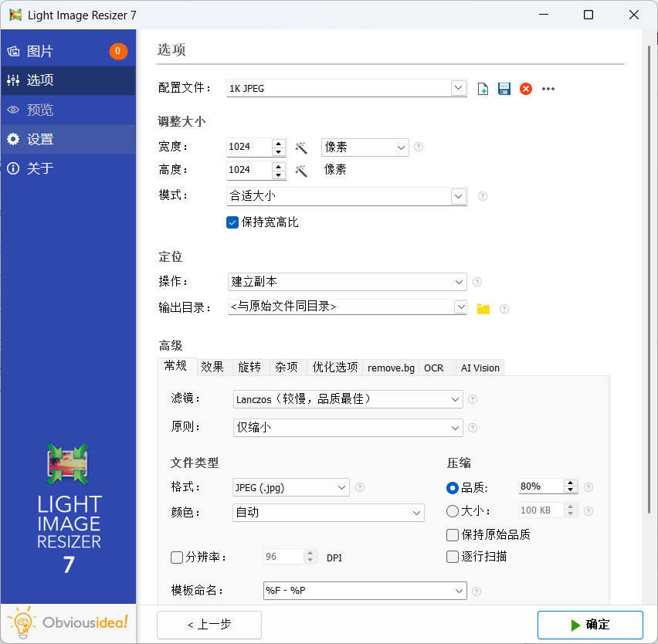
Task: Expand the 配置文件 1K JPEG dropdown
Action: coord(458,88)
